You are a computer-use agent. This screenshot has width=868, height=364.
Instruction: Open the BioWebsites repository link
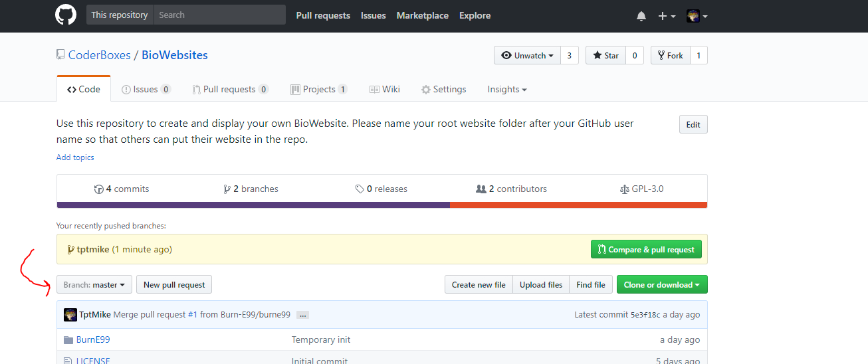(175, 55)
